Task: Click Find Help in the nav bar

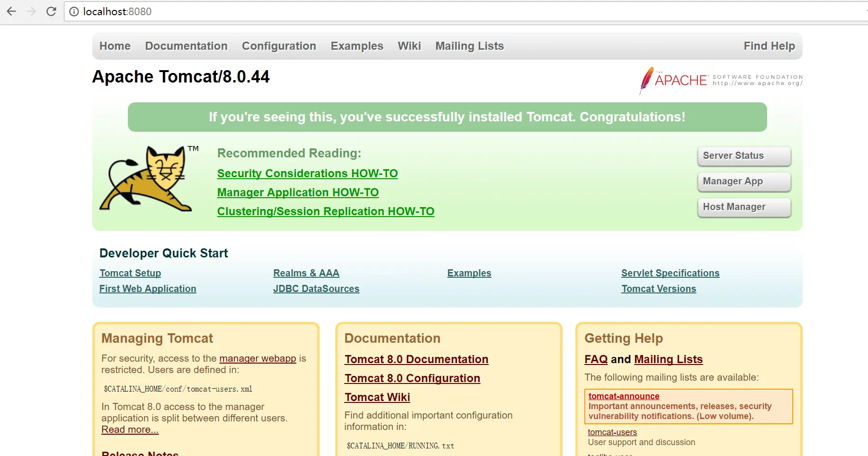Action: click(769, 46)
